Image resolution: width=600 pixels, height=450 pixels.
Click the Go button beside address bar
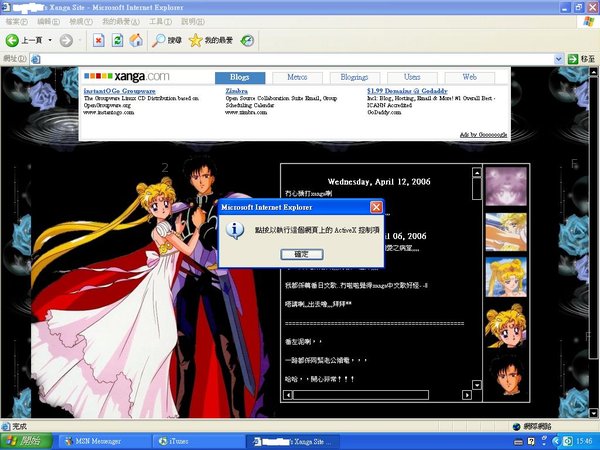(581, 59)
